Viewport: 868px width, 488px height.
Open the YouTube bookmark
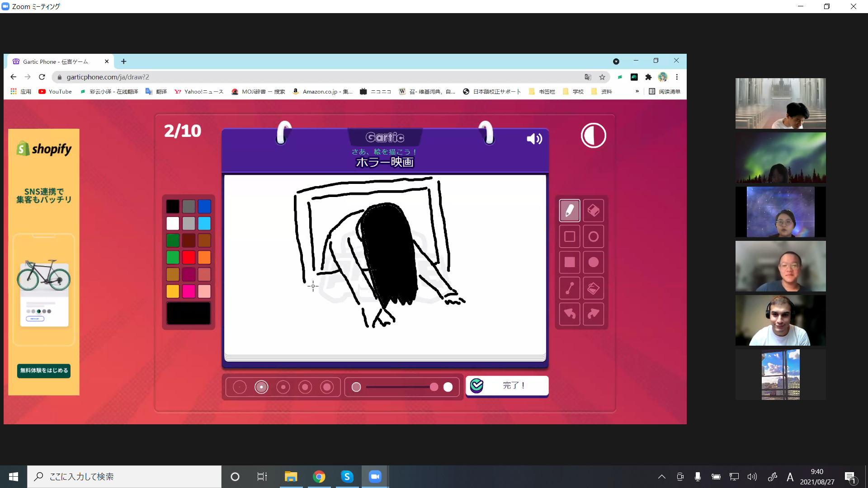coord(55,91)
